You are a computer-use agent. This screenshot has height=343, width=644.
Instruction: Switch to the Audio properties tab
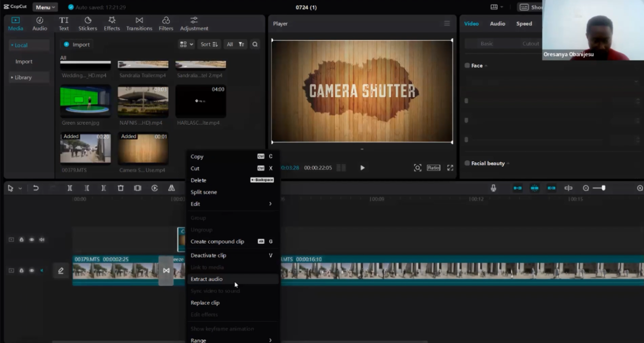[498, 23]
